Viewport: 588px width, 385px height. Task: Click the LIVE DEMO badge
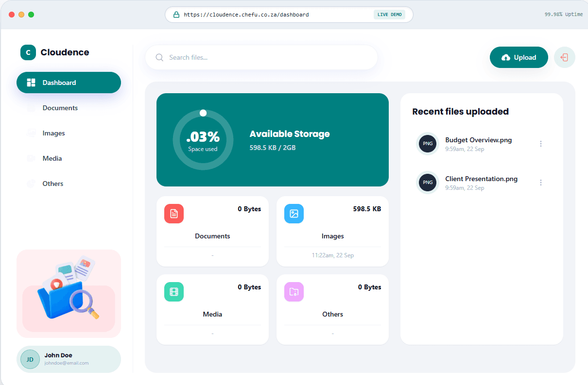coord(390,15)
